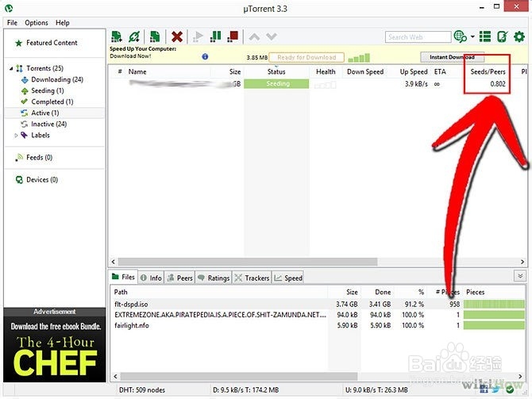The image size is (532, 399).
Task: Click the Add Torrent from URL icon
Action: 134,36
